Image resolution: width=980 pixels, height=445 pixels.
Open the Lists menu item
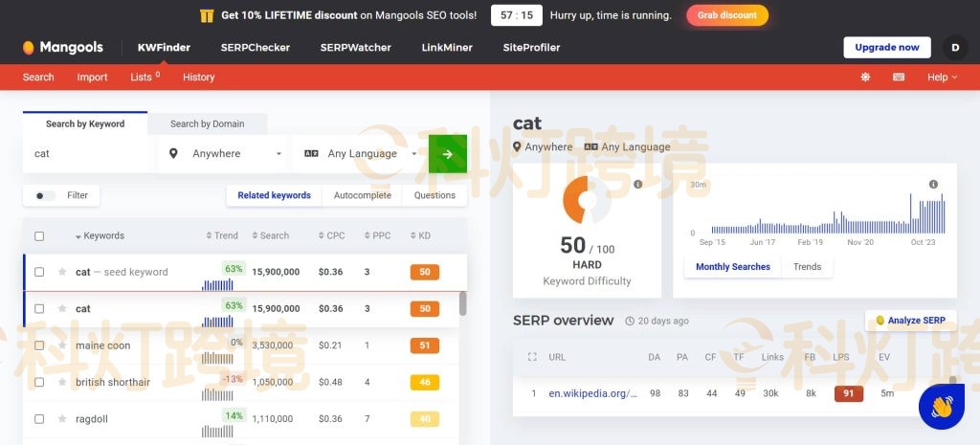point(145,77)
